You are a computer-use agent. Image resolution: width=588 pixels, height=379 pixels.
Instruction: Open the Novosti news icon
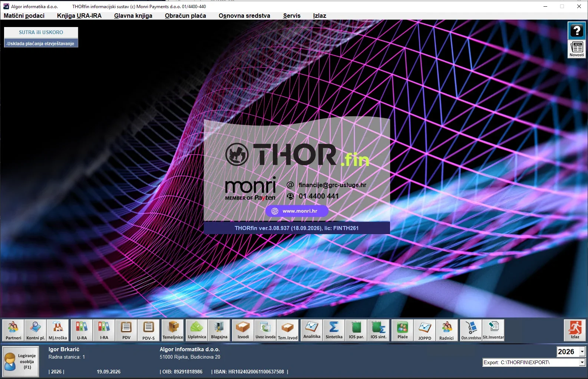click(x=577, y=49)
